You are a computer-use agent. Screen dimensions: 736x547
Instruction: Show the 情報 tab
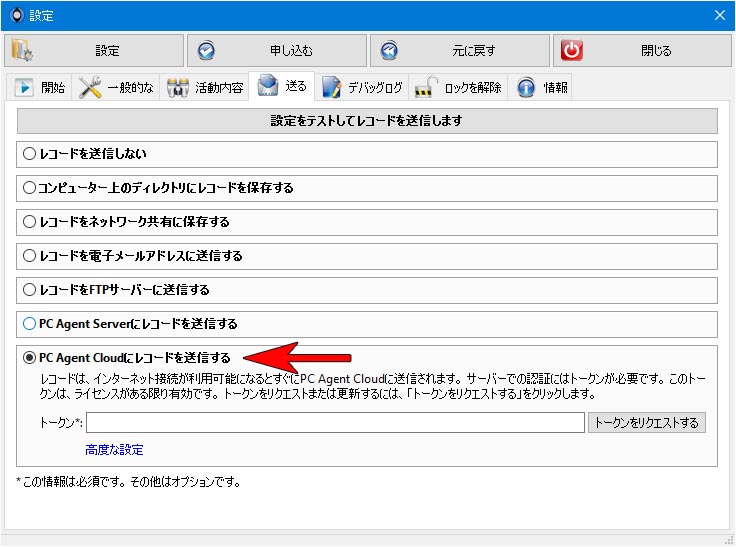tap(541, 87)
